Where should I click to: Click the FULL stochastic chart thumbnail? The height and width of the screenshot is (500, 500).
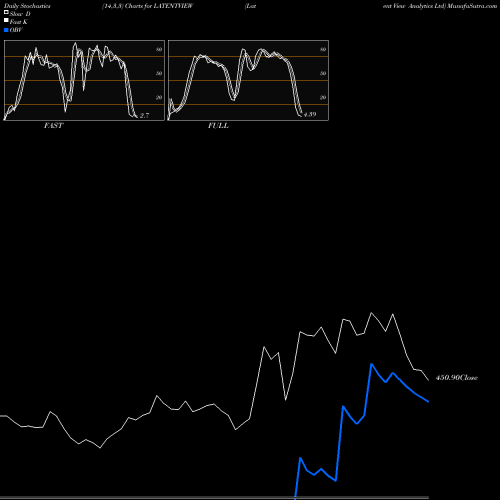coord(248,80)
